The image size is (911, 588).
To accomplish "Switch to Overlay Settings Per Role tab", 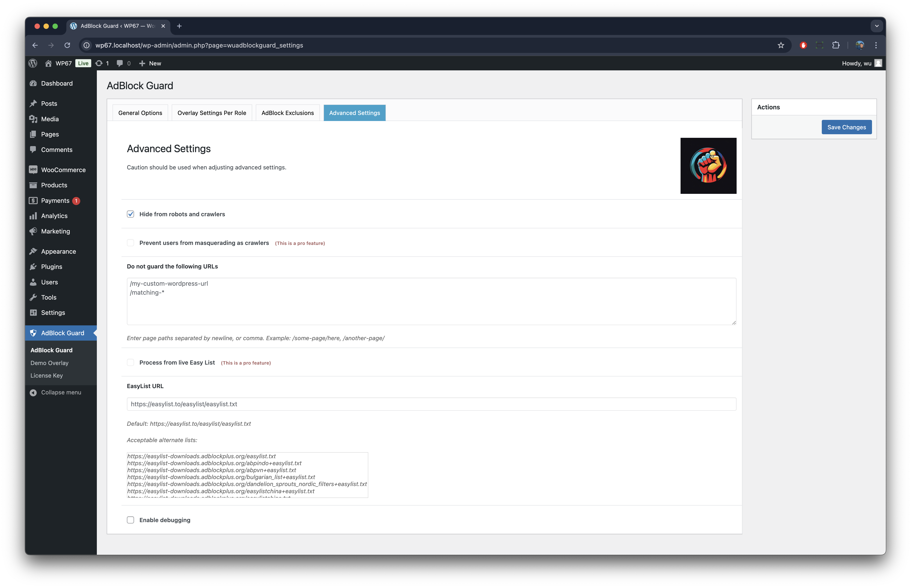I will click(x=212, y=113).
